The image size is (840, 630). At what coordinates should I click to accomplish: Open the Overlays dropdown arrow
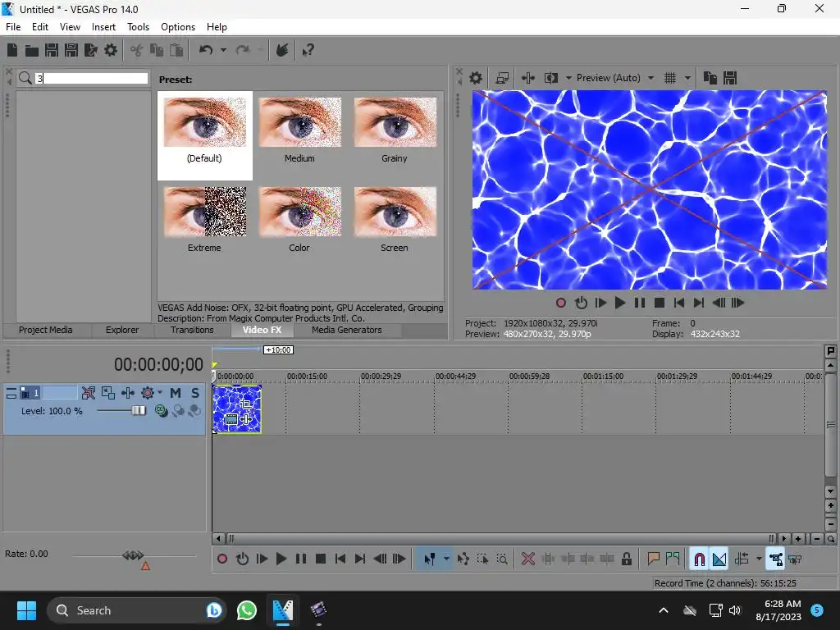pos(687,78)
